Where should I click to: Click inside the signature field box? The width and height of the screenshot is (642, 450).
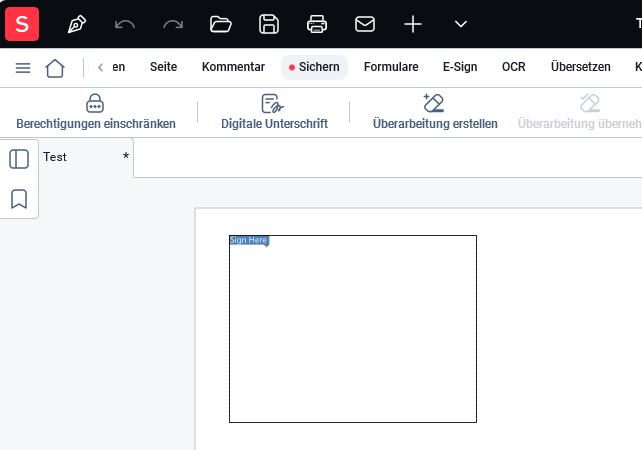pos(353,329)
